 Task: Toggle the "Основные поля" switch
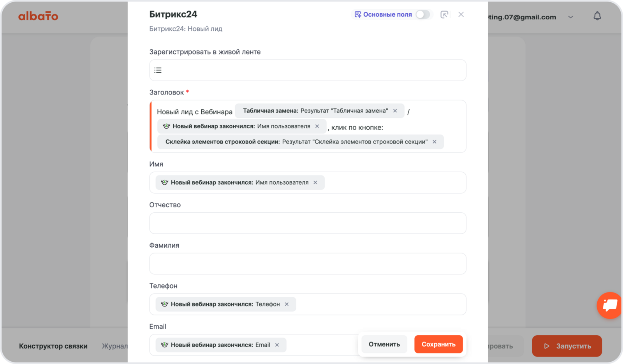(422, 15)
